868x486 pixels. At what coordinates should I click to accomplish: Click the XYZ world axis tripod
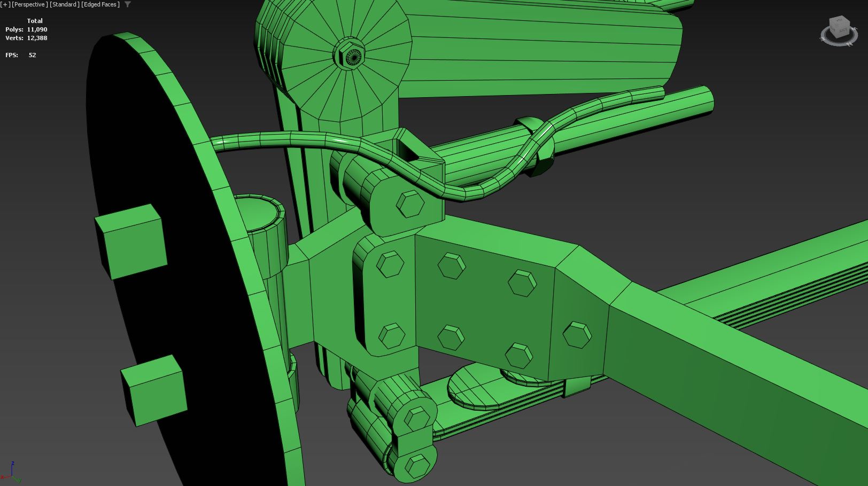[x=11, y=473]
